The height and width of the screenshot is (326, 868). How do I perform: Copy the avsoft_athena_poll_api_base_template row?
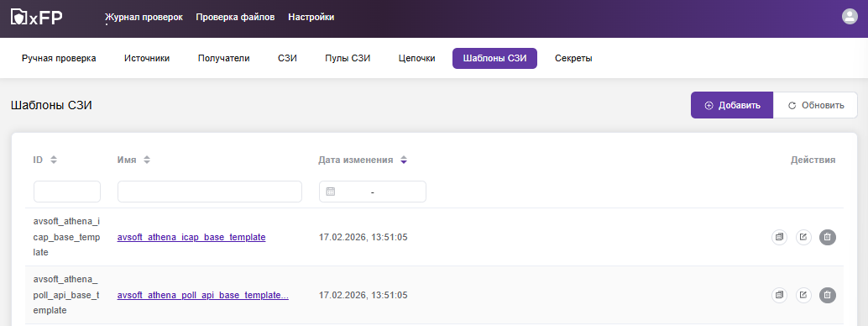(x=779, y=295)
